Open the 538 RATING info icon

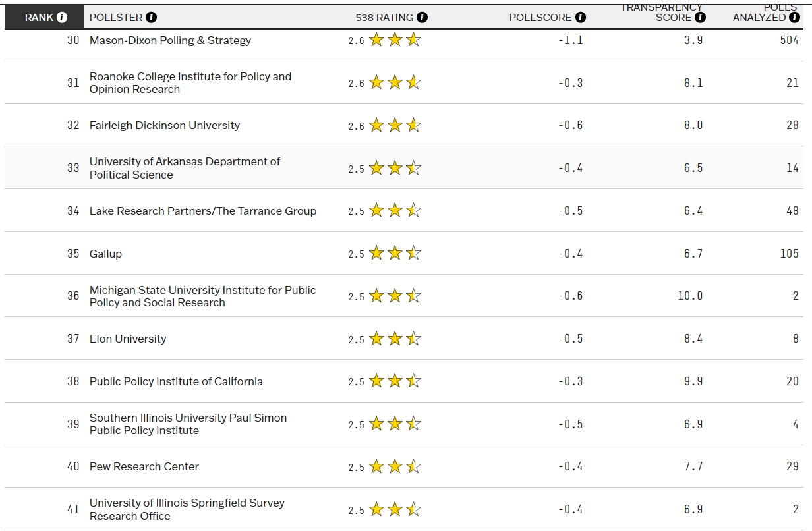(422, 18)
